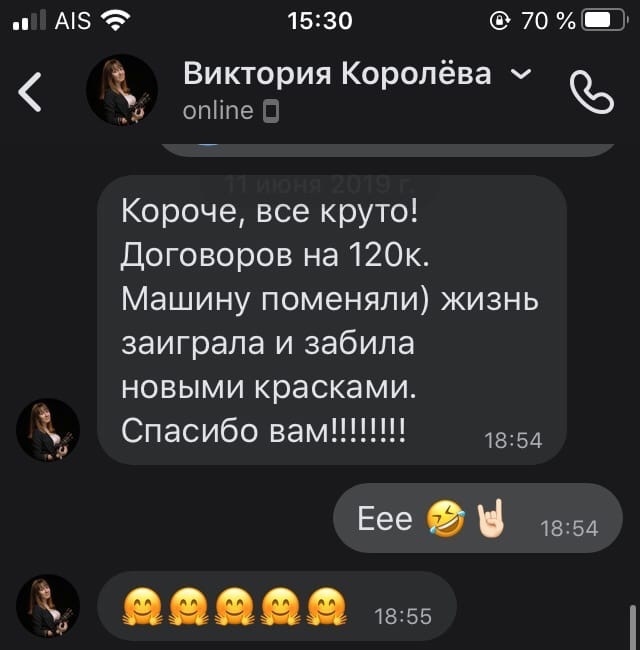Screen dimensions: 640x650
Task: Open profile photo in chat header
Action: (122, 90)
